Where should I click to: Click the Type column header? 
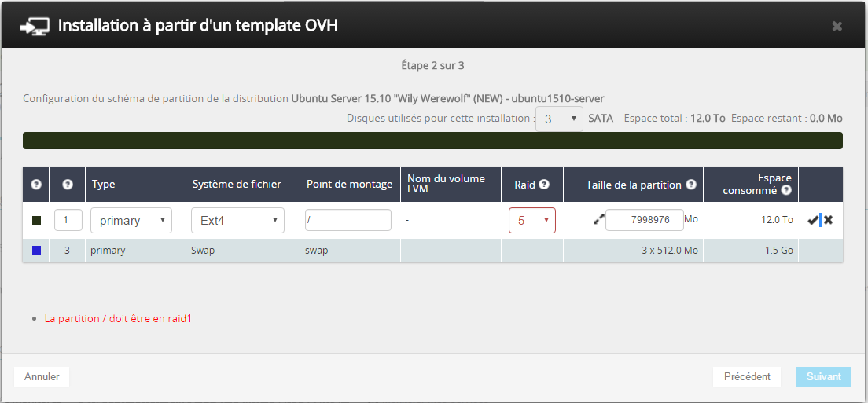[135, 185]
